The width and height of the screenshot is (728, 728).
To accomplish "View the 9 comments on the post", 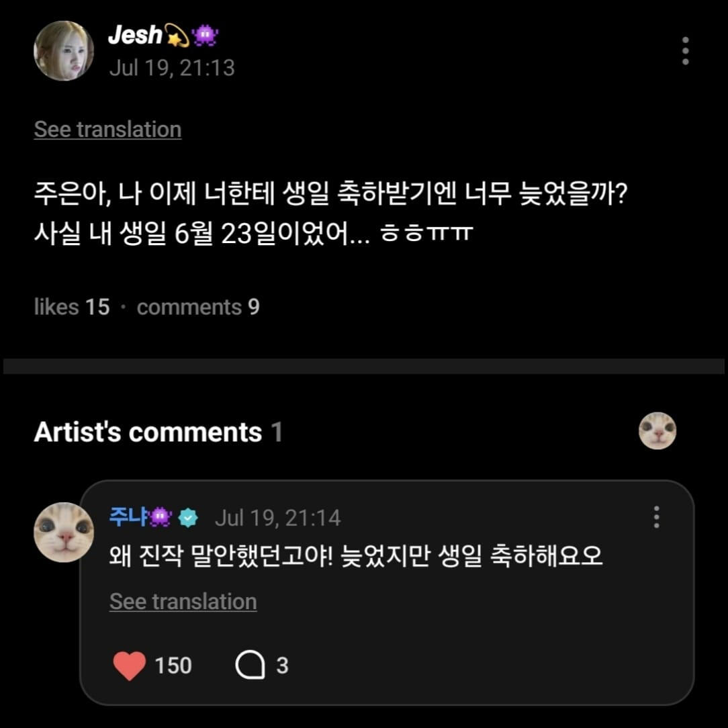I will tap(198, 307).
